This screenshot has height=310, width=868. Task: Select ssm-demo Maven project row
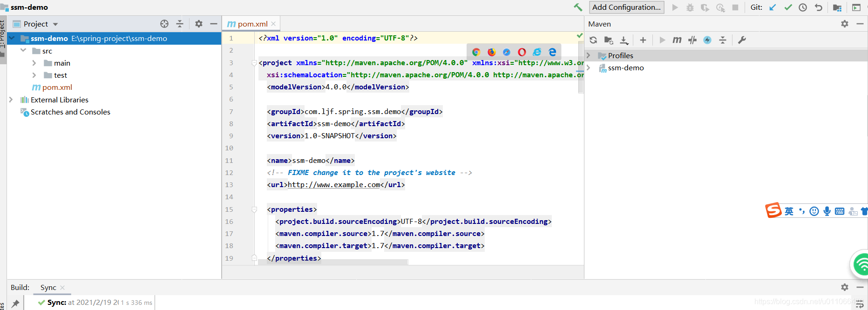click(726, 67)
